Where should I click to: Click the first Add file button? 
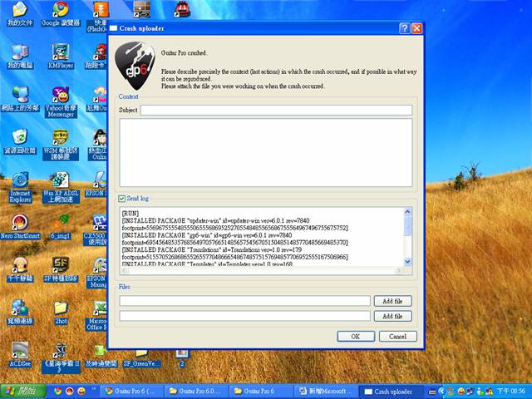(393, 301)
